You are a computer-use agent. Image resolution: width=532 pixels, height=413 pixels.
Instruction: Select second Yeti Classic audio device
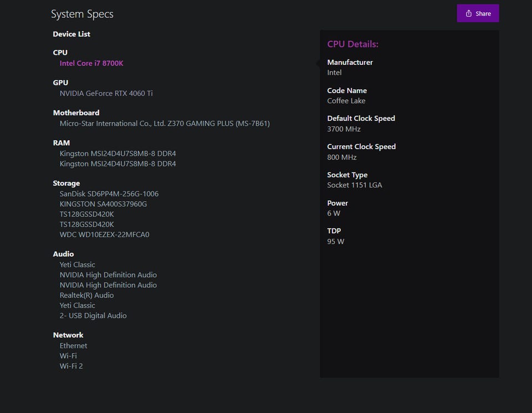click(78, 305)
